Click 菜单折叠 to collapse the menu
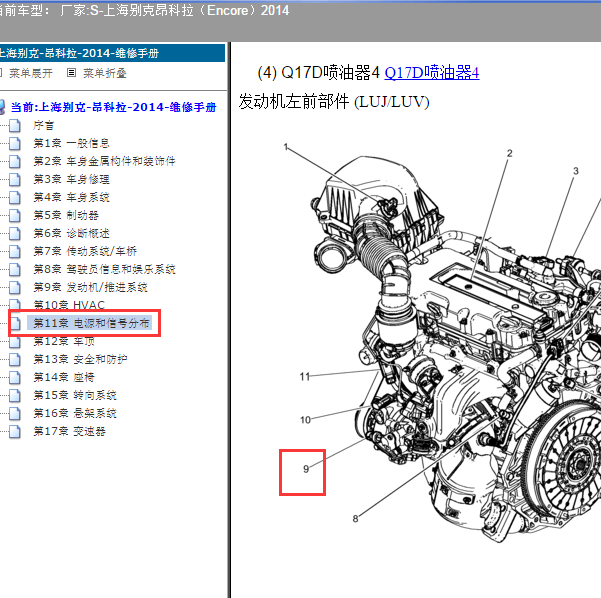Screen dimensions: 601x598 (x=105, y=73)
